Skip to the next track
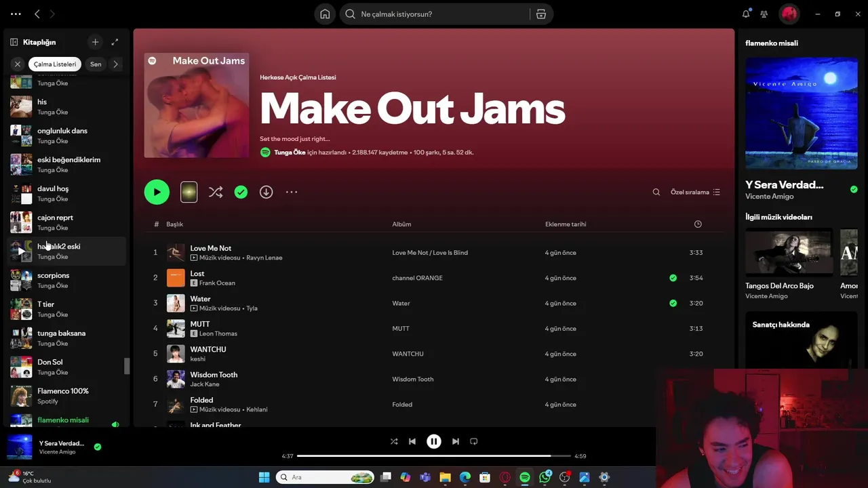 [x=456, y=441]
